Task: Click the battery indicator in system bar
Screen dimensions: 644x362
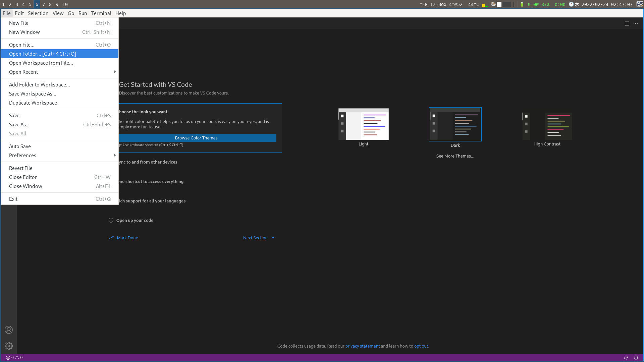Action: (x=522, y=4)
